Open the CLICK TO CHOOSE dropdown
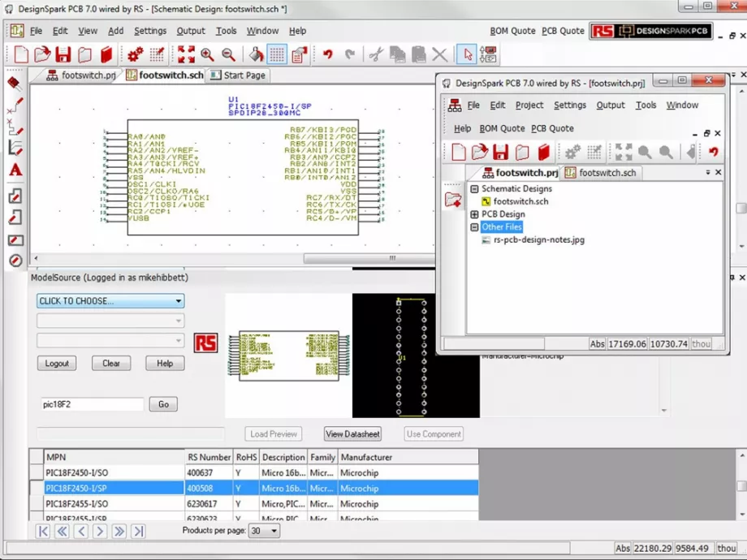747x560 pixels. pos(110,301)
